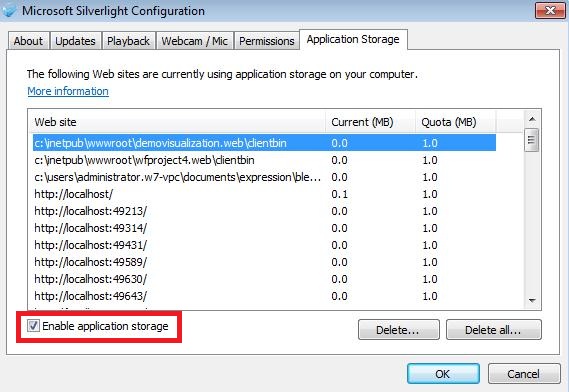Open the Updates tab
Screen dimensions: 569x392
75,41
